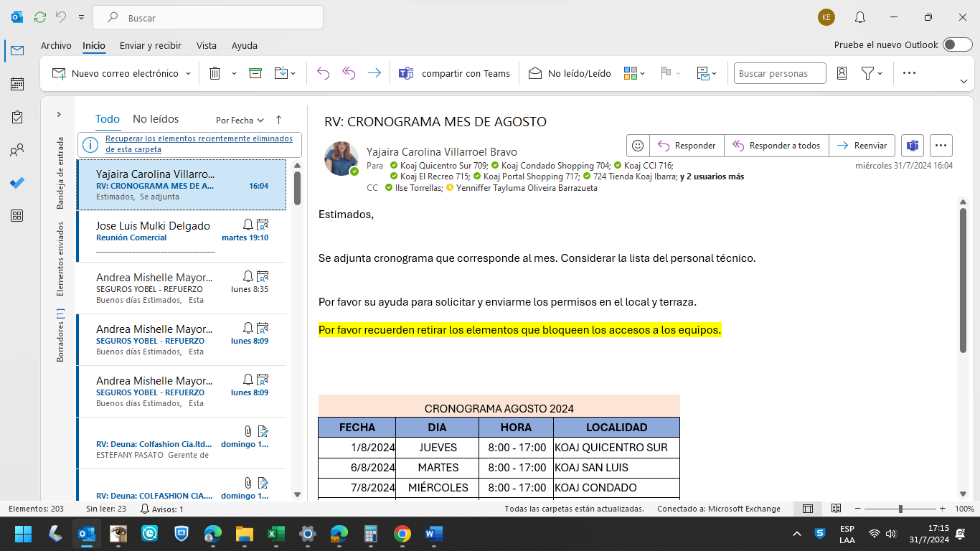Delete the selected email with trash icon
This screenshot has height=551, width=980.
[215, 73]
